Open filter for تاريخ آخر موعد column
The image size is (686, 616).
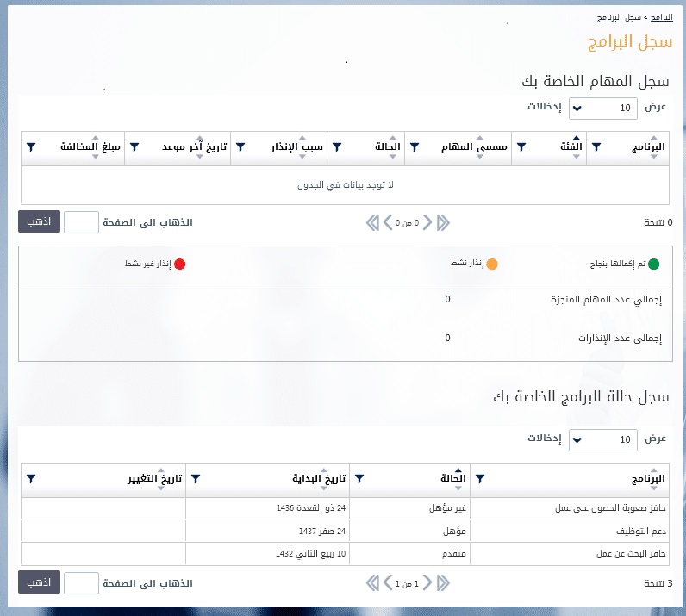[x=134, y=147]
